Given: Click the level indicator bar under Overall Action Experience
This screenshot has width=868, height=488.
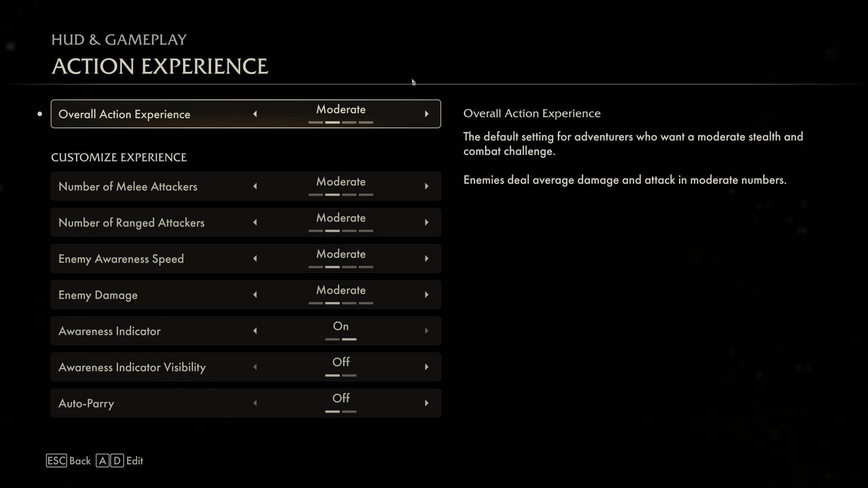Looking at the screenshot, I should pos(340,122).
